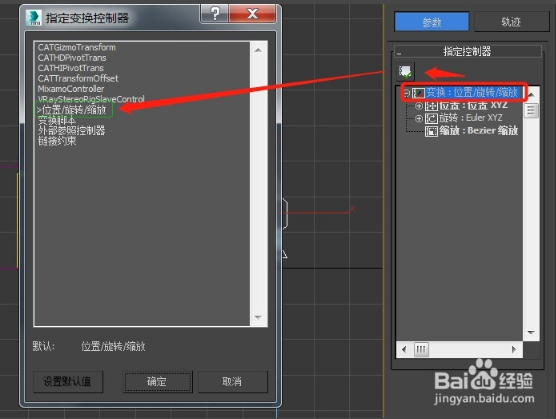Select 变换脚本 in the list

click(x=57, y=120)
